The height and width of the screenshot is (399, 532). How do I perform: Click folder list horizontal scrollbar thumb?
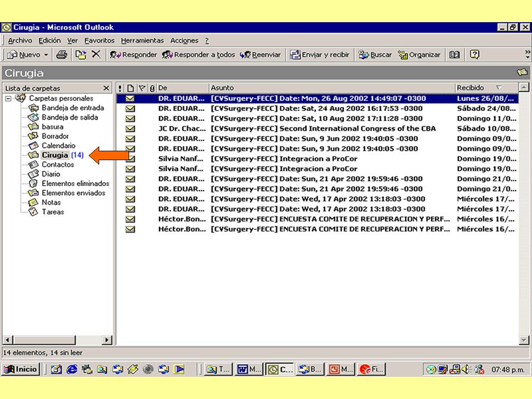tap(44, 340)
